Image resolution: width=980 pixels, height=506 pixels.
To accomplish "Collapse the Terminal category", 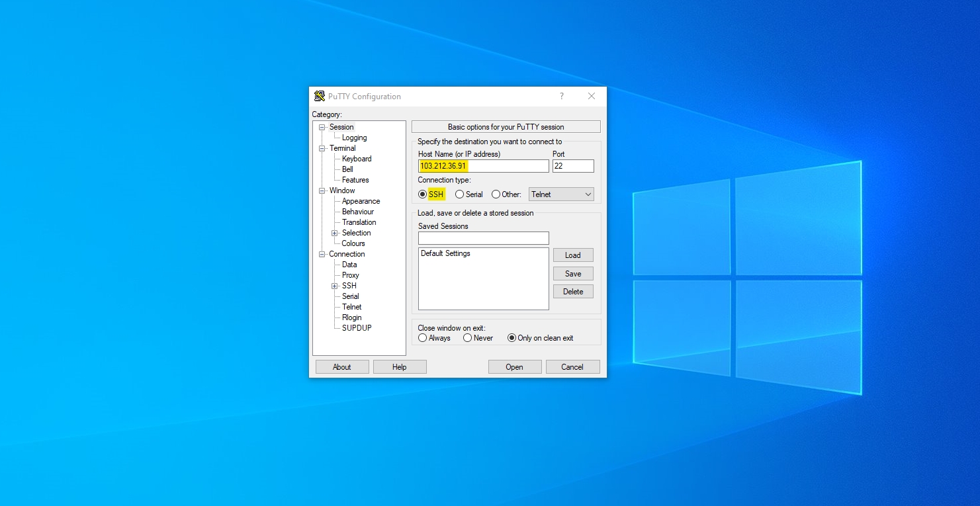I will [322, 148].
